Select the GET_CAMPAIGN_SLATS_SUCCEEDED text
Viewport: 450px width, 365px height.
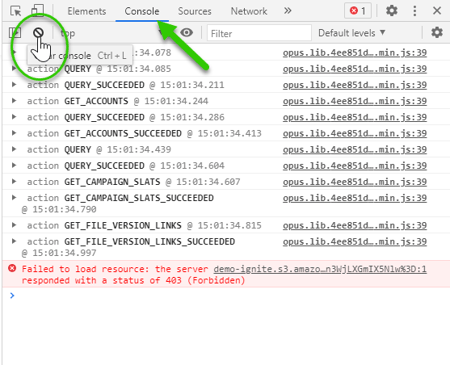click(x=139, y=198)
